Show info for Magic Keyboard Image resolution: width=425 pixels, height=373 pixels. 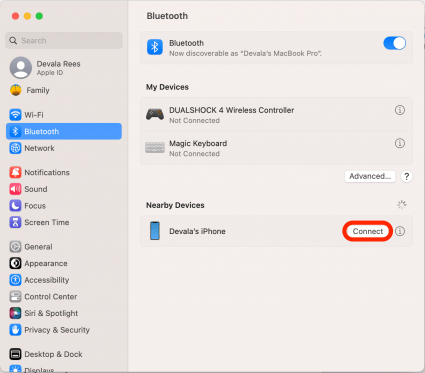coord(400,143)
